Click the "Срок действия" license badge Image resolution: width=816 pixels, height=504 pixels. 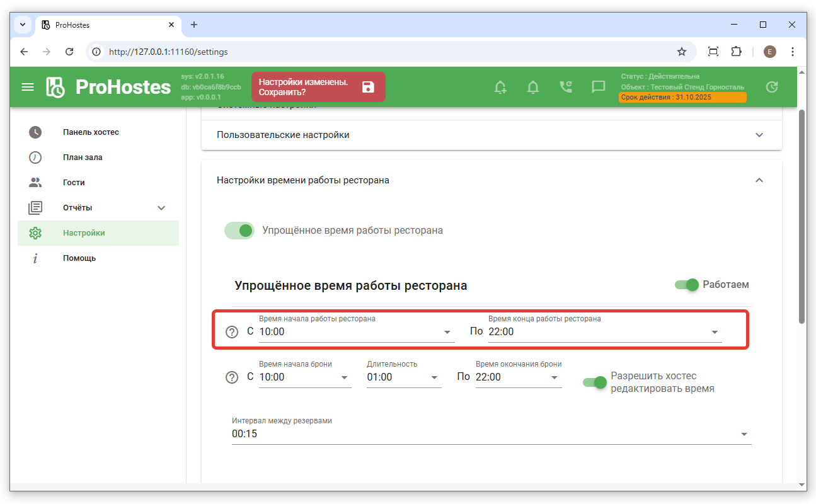[682, 97]
